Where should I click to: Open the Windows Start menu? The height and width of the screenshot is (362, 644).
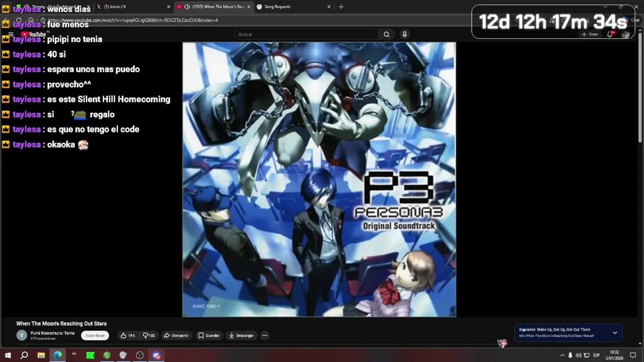(x=8, y=355)
